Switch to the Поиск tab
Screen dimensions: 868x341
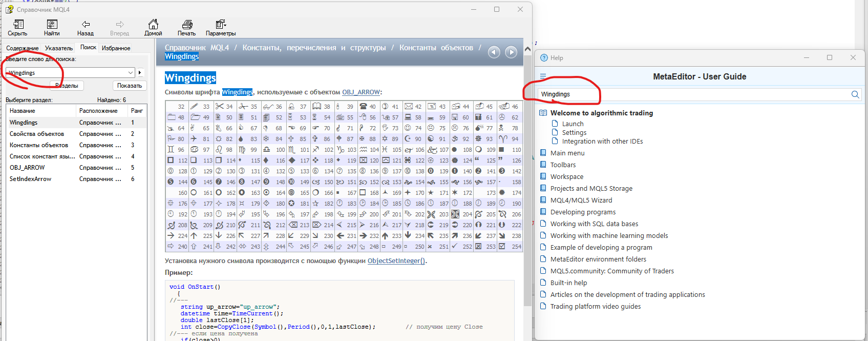(88, 47)
